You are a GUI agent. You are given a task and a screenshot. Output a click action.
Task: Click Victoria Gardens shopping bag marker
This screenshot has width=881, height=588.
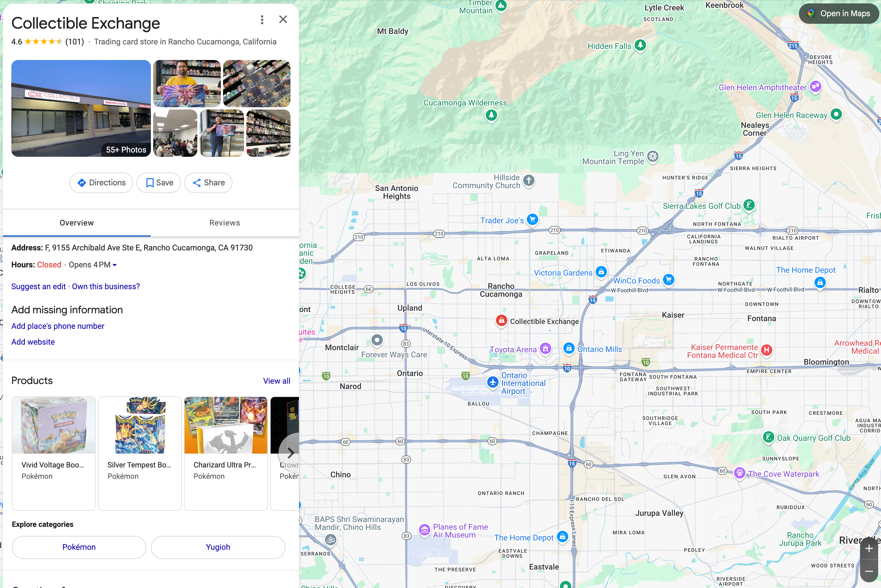coord(601,272)
